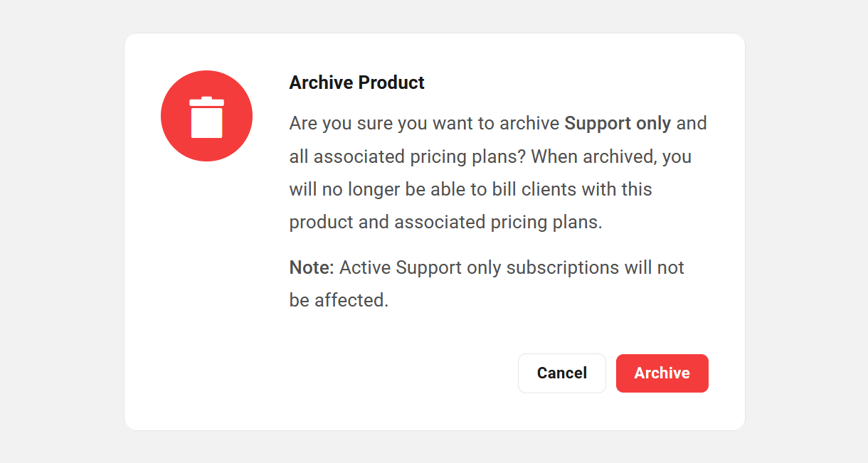Image resolution: width=868 pixels, height=463 pixels.
Task: Click the gray backdrop above the dialog
Action: pyautogui.click(x=434, y=16)
